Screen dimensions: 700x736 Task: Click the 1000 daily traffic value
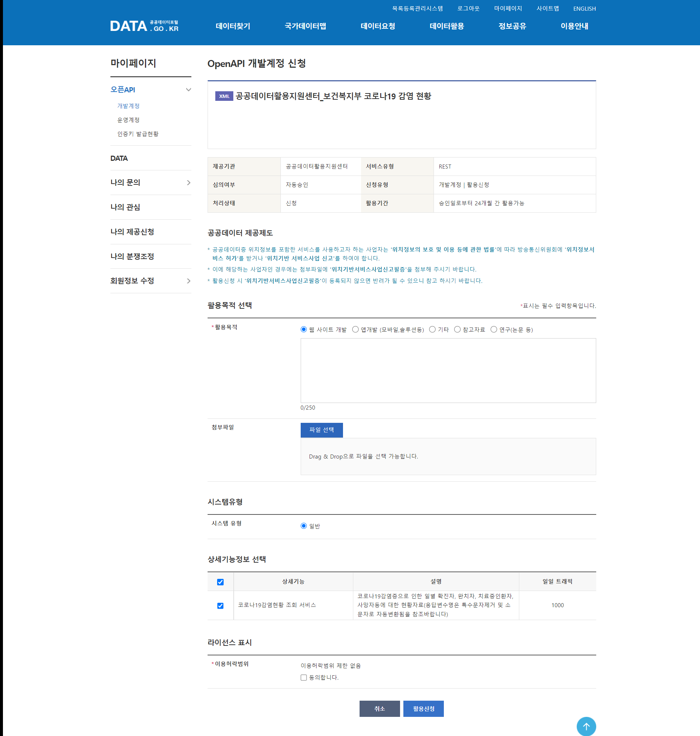point(558,605)
